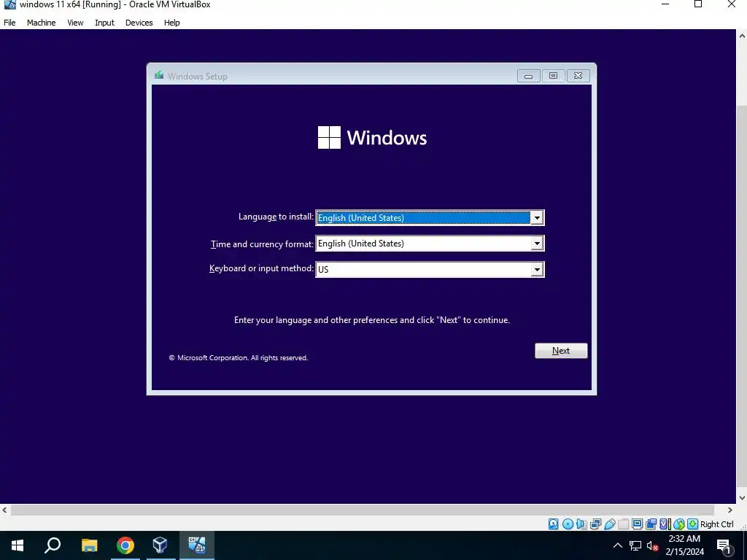
Task: Click Next to continue setup
Action: (561, 351)
